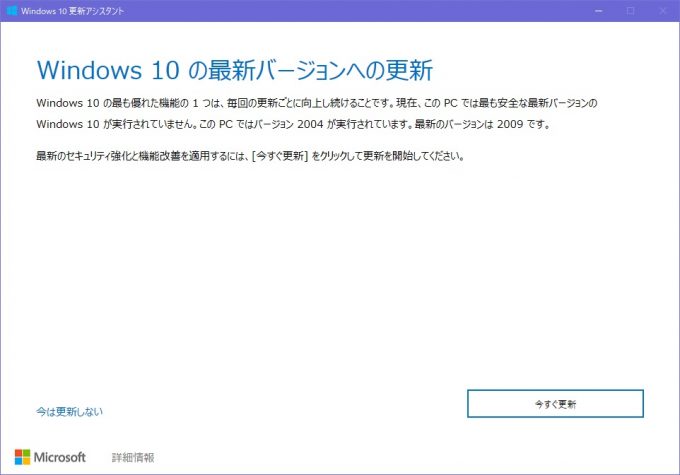Click the Microsoft logo

(50, 457)
